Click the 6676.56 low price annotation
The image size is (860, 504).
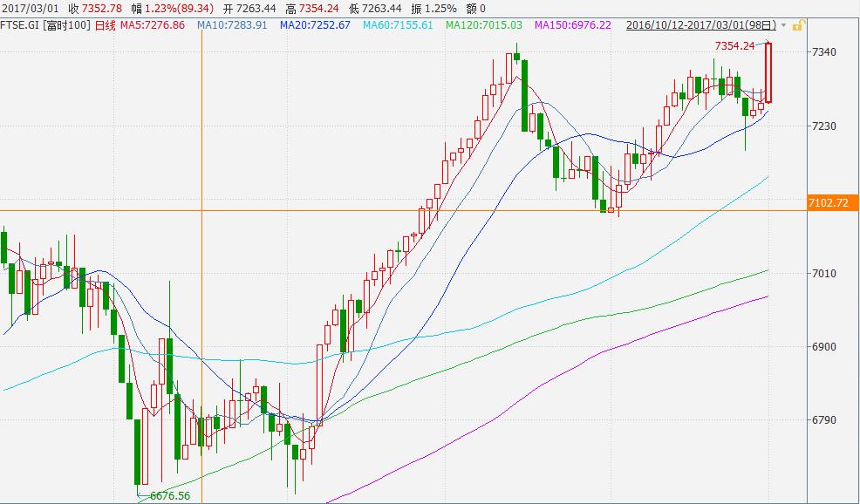(169, 495)
